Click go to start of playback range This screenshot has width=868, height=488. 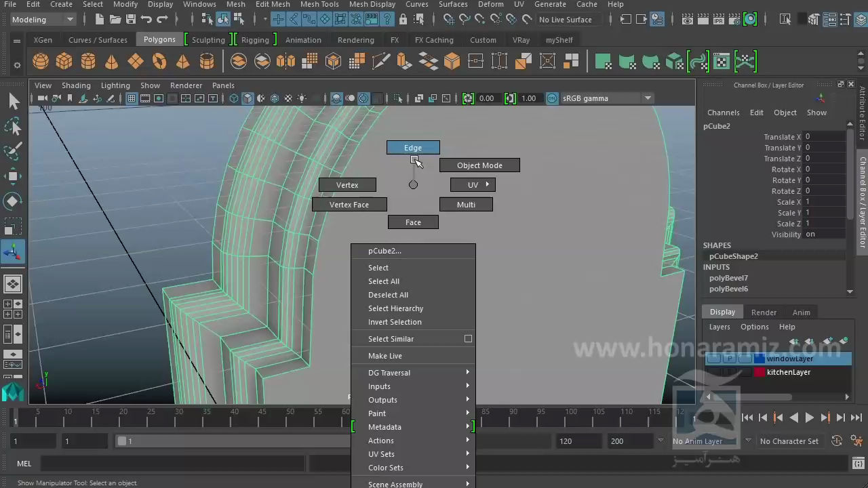tap(747, 418)
